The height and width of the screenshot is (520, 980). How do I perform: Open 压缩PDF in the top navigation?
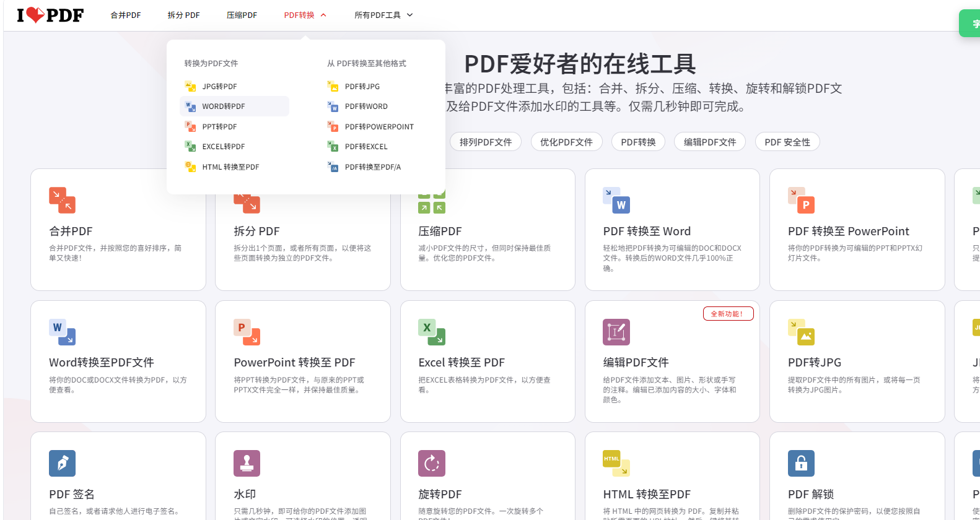(x=242, y=15)
